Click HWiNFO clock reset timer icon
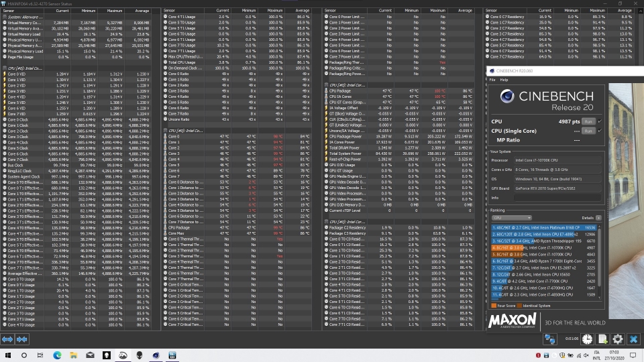The width and height of the screenshot is (644, 362). click(x=588, y=339)
